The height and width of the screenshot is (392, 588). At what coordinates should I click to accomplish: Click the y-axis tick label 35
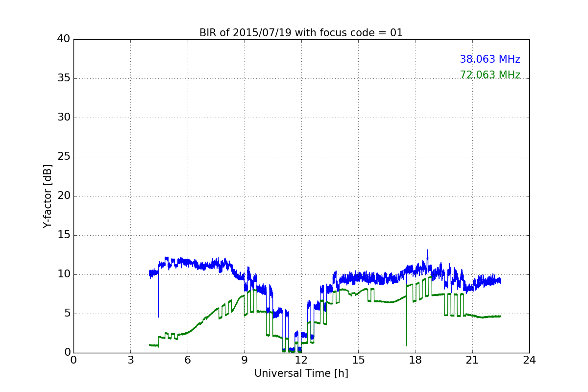pyautogui.click(x=64, y=78)
